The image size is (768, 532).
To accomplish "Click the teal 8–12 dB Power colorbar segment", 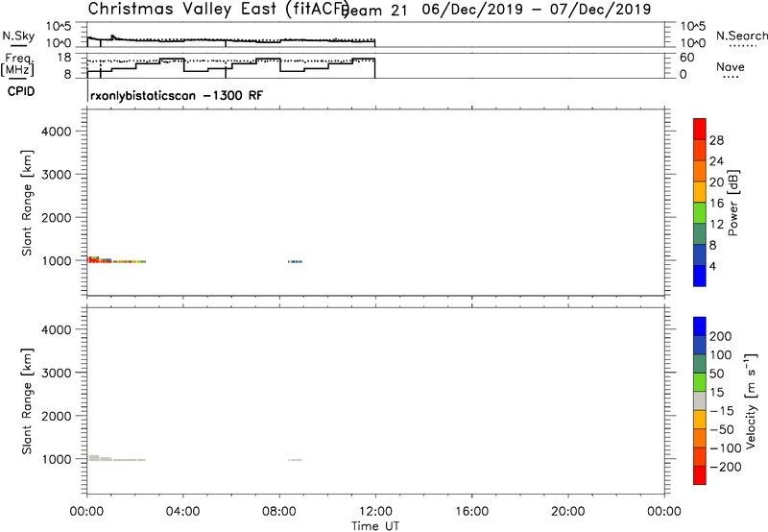I will (700, 233).
